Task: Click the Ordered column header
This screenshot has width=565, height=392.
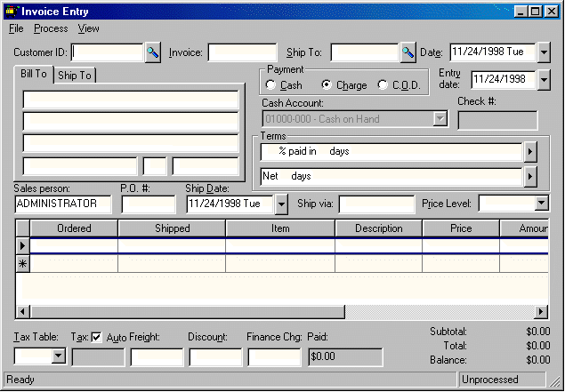Action: point(74,228)
